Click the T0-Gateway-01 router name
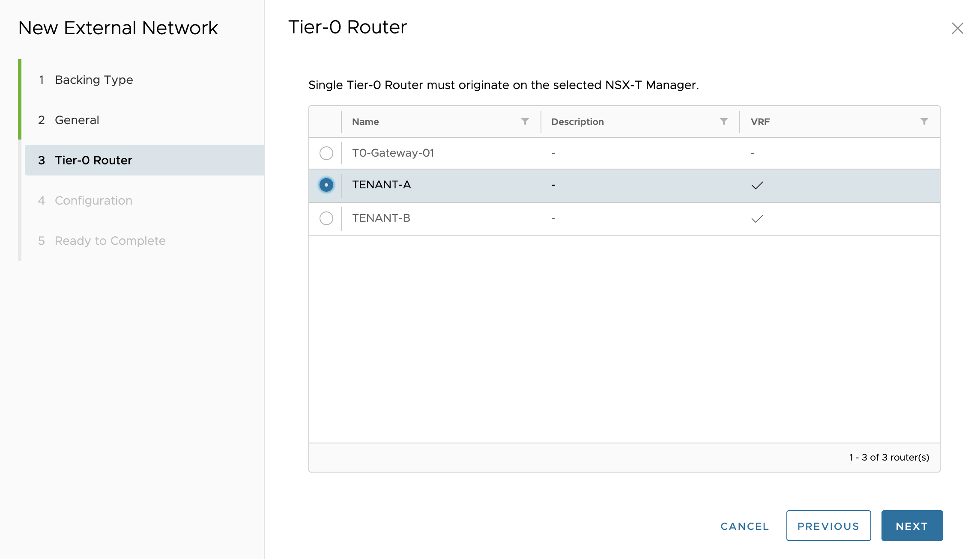The image size is (980, 559). [x=393, y=153]
